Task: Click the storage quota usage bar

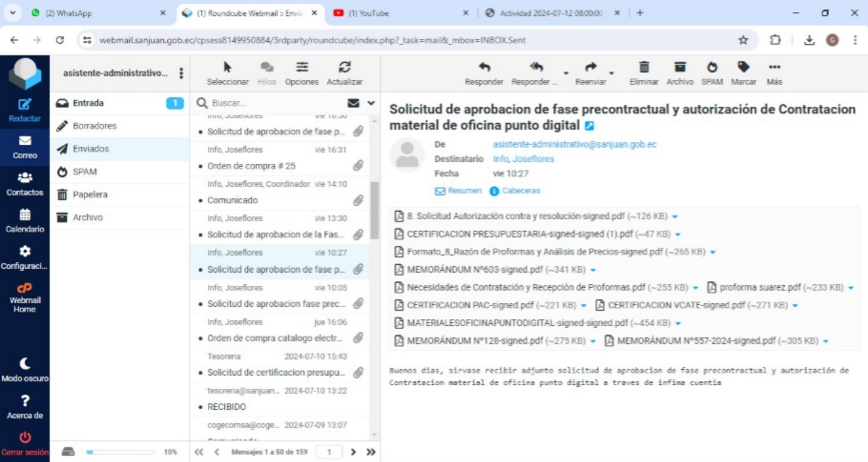Action: [x=120, y=452]
